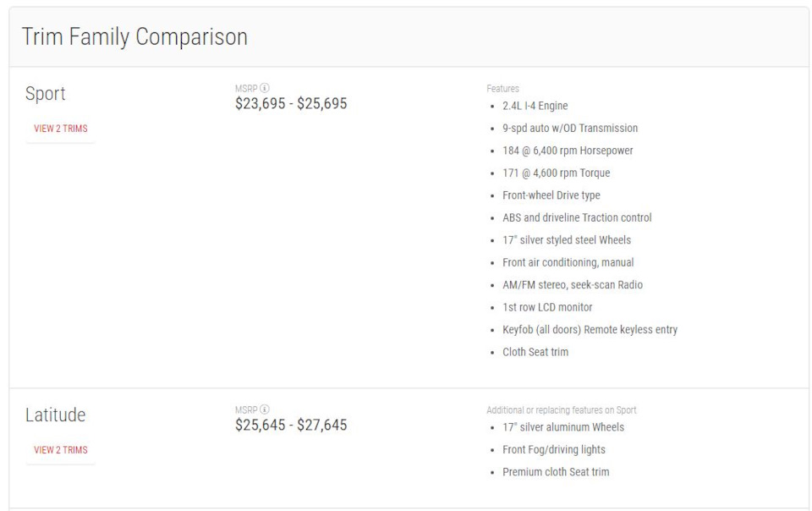Click the 1st row LCD monitor feature

pyautogui.click(x=547, y=307)
